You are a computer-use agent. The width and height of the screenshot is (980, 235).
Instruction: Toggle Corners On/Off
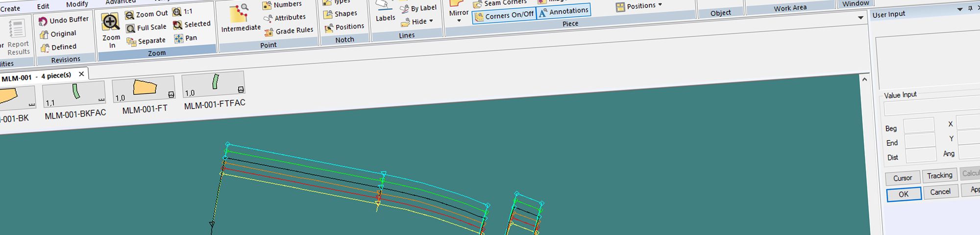coord(504,16)
